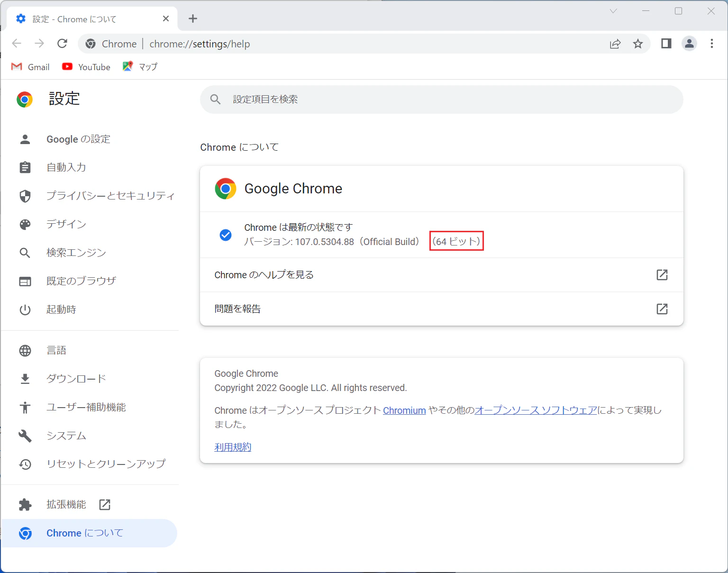The width and height of the screenshot is (728, 573).
Task: Open ダウンロード settings section
Action: pos(90,379)
